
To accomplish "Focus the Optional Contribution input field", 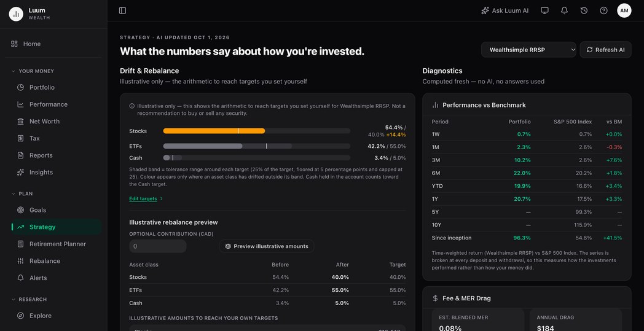I will tap(158, 246).
